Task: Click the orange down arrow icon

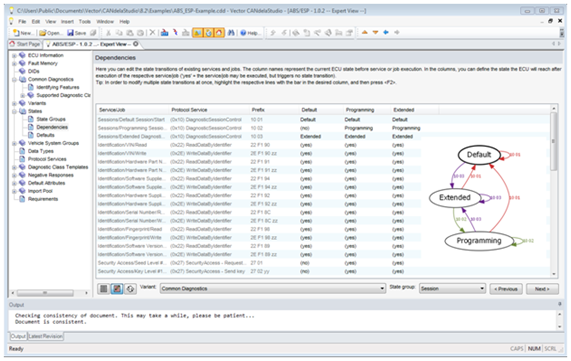Action: (375, 32)
